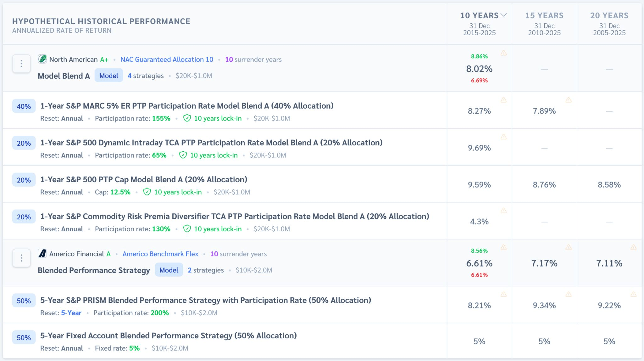
Task: Click the 4 strategies link
Action: (x=146, y=76)
